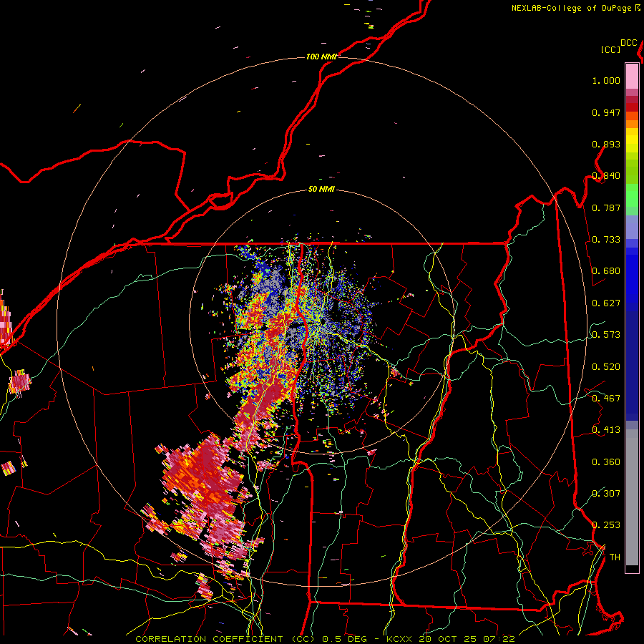Image resolution: width=644 pixels, height=644 pixels.
Task: Click the "CORRELATION COEFFICIENT (CC)" caption text
Action: click(225, 639)
